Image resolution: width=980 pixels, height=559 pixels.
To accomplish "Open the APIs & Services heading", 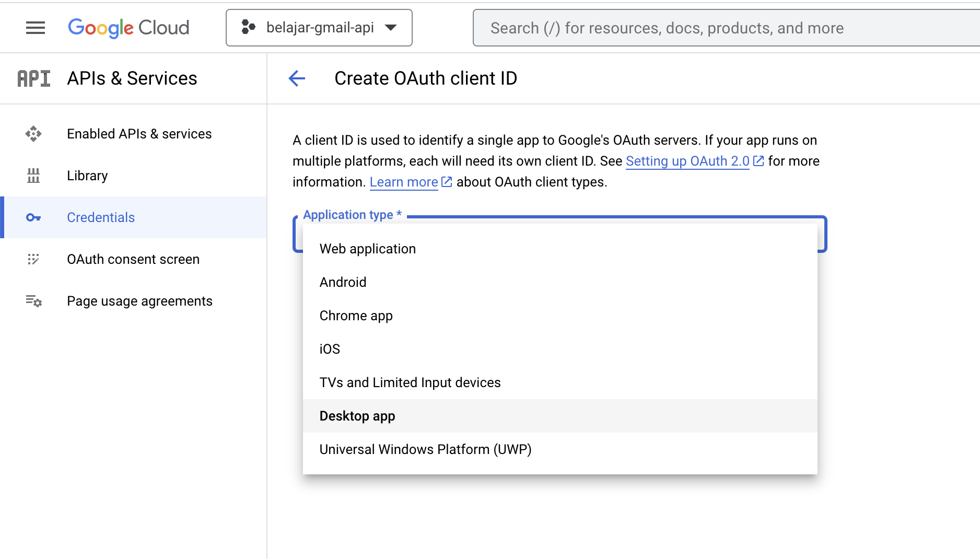I will 132,78.
